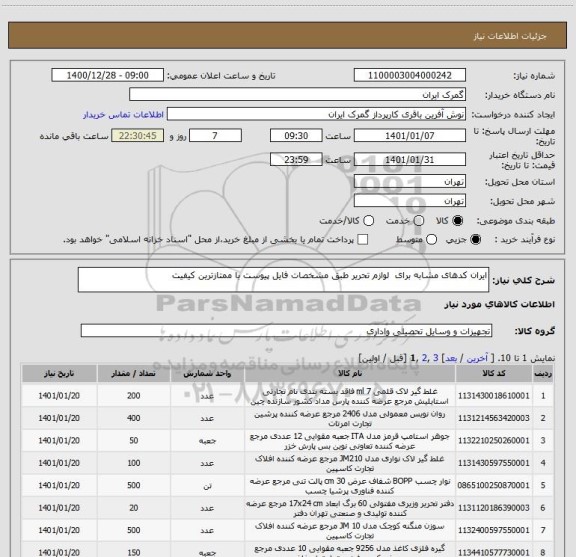The image size is (576, 557).
Task: Click the unit تن in row 5
Action: (207, 486)
